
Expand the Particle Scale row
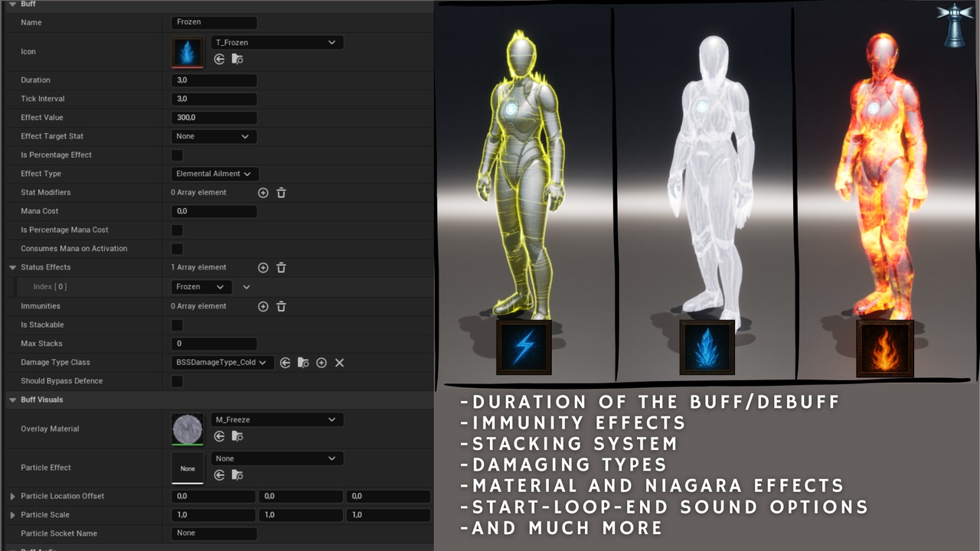tap(12, 515)
